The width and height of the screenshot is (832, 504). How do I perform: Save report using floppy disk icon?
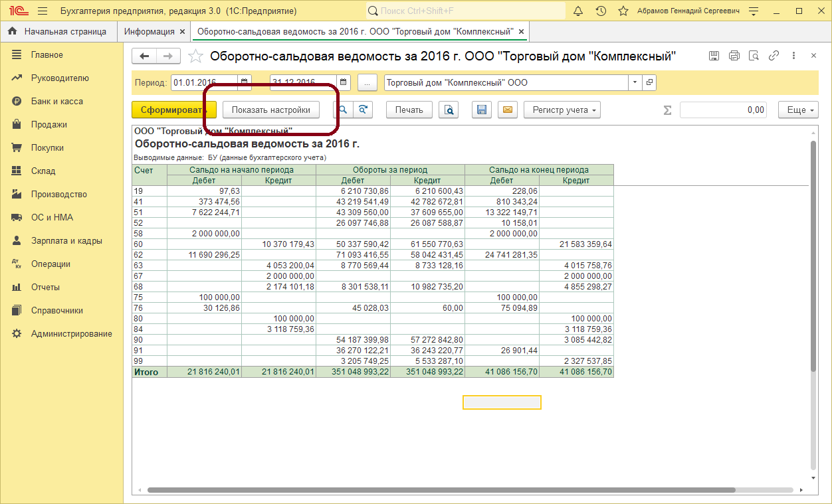click(482, 110)
